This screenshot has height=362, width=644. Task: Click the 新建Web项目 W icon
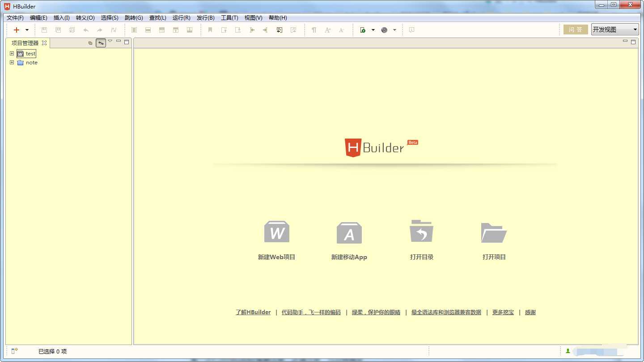(x=277, y=232)
